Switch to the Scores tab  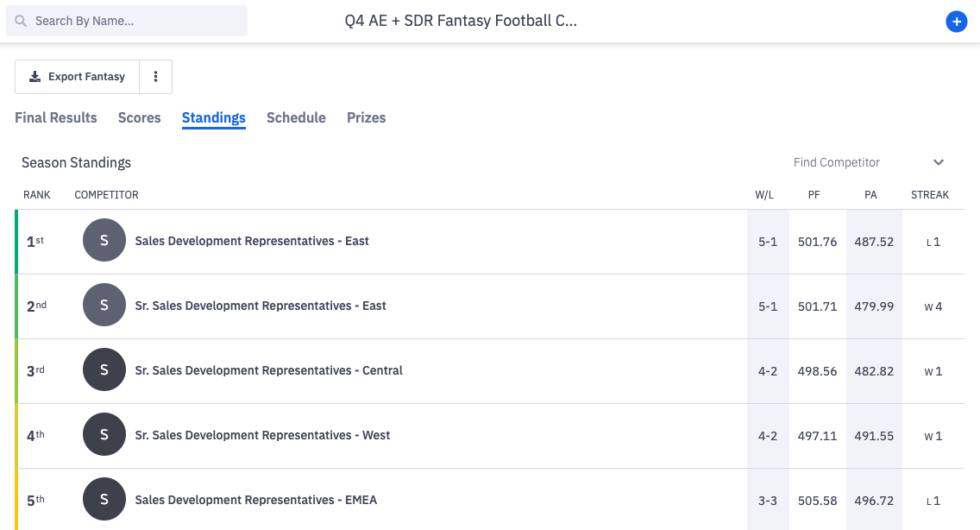(x=140, y=117)
